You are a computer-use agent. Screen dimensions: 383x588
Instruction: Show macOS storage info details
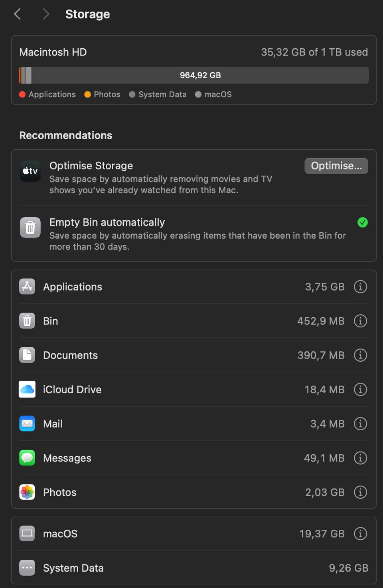[x=360, y=534]
